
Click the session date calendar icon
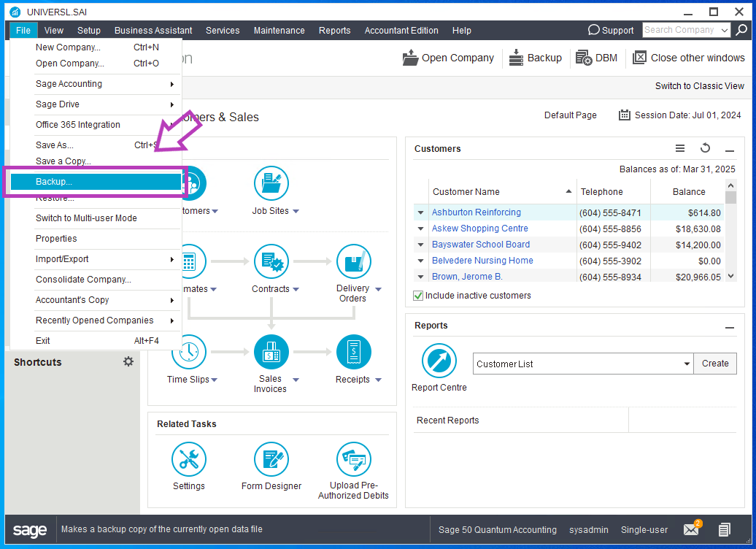pos(625,115)
